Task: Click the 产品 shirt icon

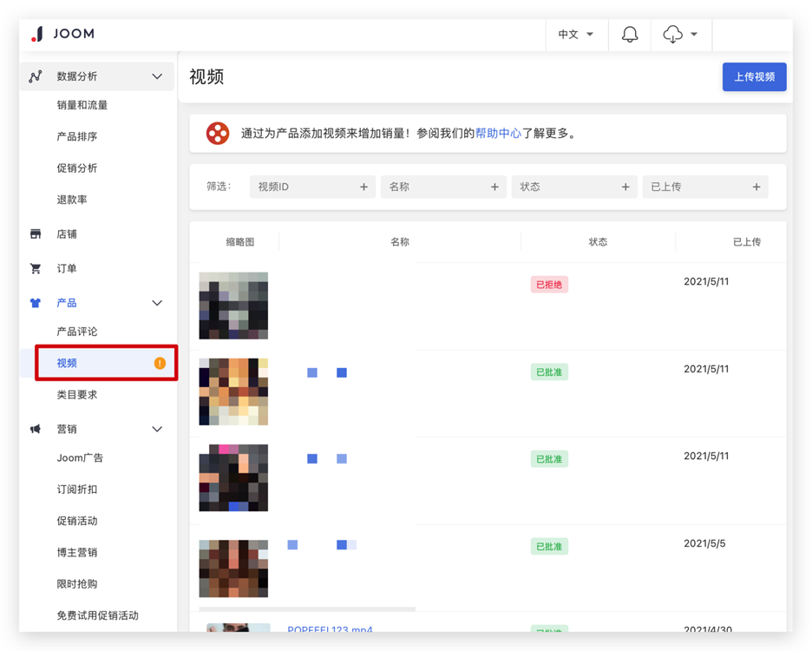Action: point(36,303)
